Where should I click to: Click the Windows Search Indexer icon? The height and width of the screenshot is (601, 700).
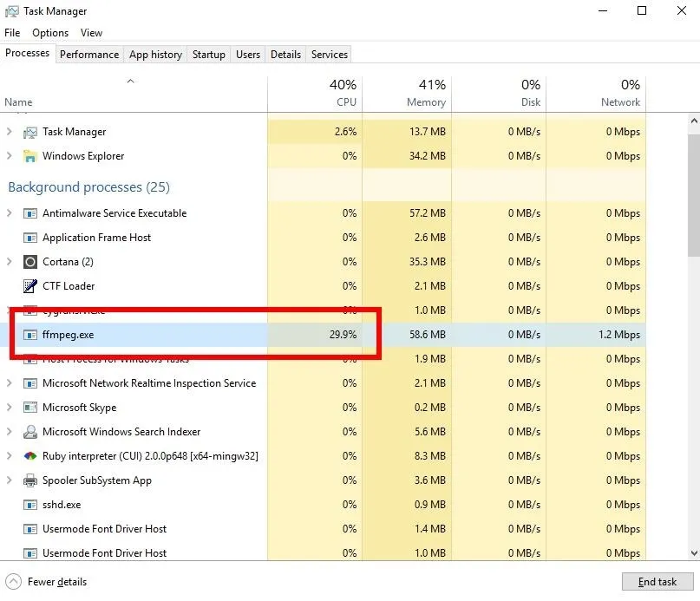point(29,432)
